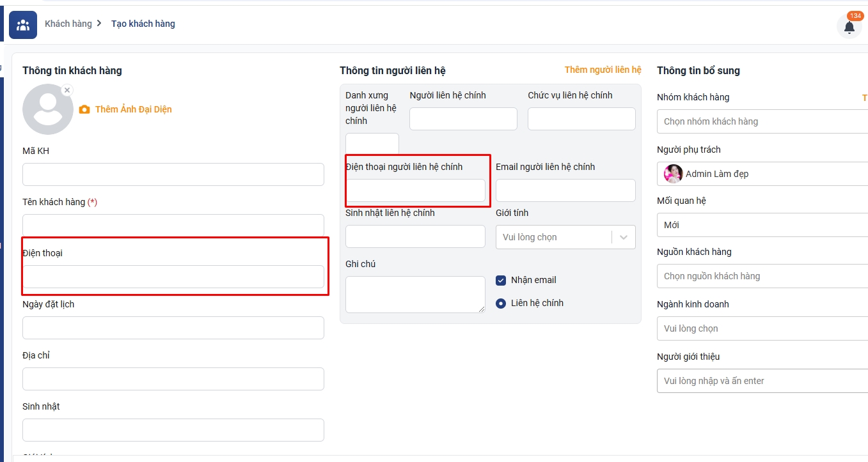Click the camera icon for avatar upload
Image resolution: width=868 pixels, height=462 pixels.
point(84,110)
